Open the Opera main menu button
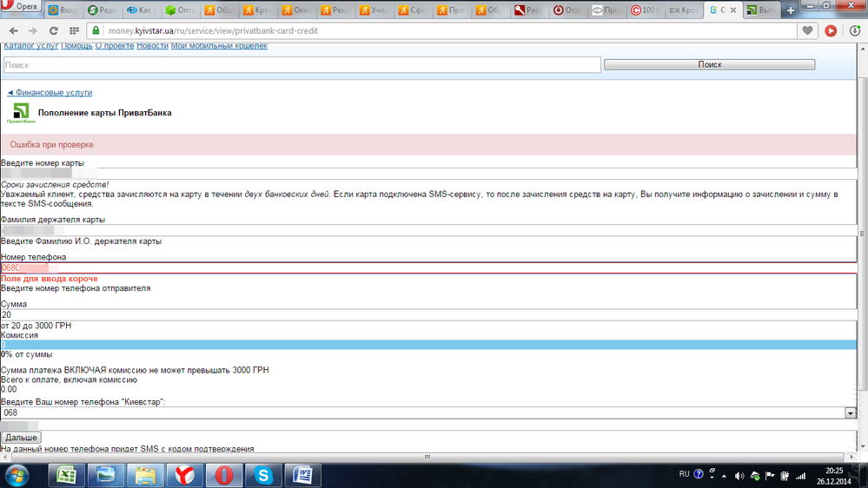This screenshot has height=488, width=868. tap(21, 6)
